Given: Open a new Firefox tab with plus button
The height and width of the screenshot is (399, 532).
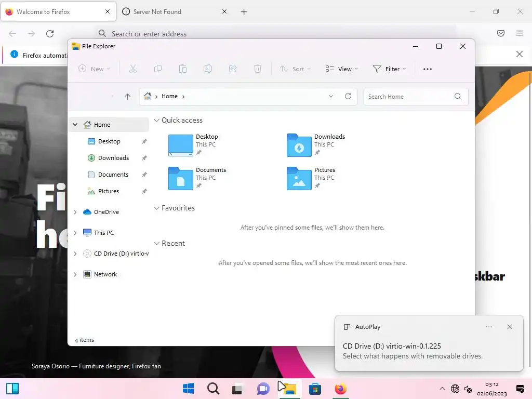Looking at the screenshot, I should click(244, 12).
